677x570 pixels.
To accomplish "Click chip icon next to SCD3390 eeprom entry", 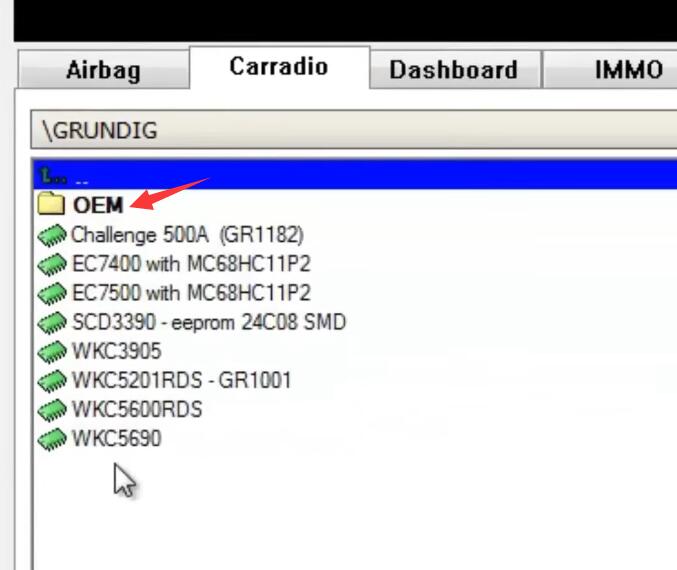I will (x=52, y=323).
